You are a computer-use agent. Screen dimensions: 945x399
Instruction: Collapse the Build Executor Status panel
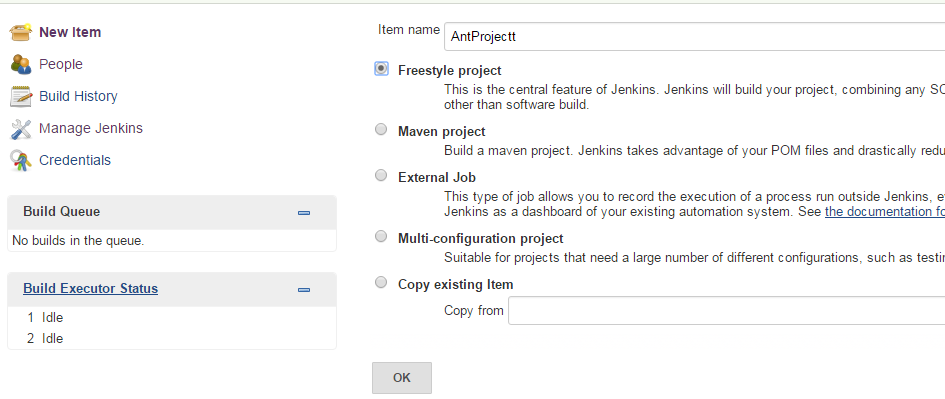point(304,289)
